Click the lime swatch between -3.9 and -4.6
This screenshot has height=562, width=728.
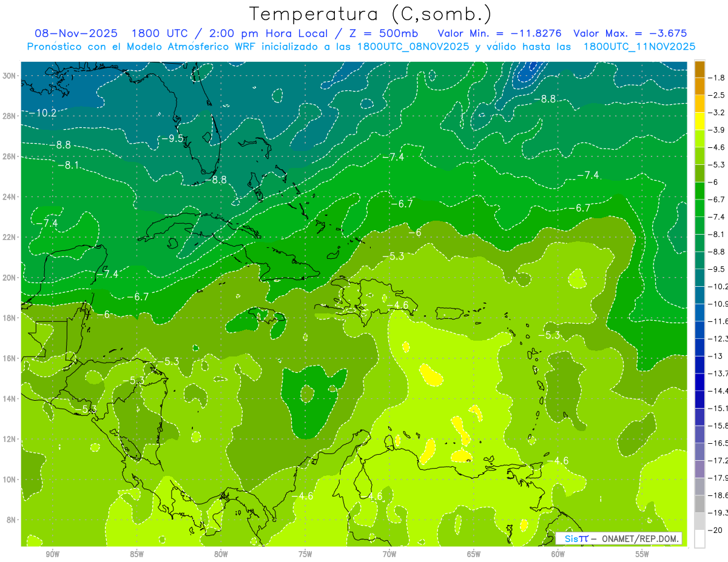(x=699, y=138)
